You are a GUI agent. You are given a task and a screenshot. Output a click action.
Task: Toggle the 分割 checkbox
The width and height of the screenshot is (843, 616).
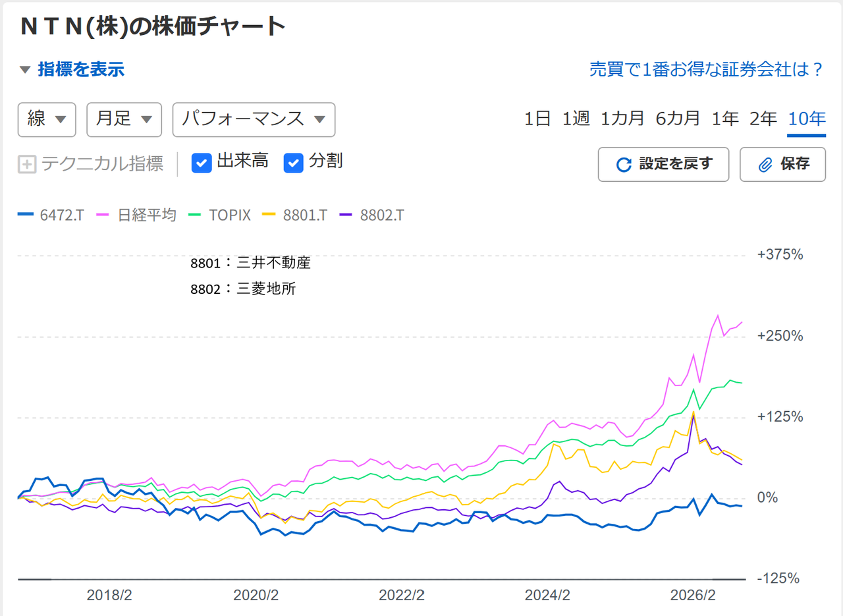point(294,163)
